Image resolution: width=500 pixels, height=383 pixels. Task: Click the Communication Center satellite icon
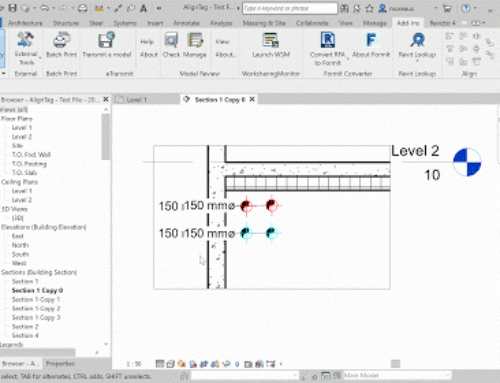coord(357,8)
